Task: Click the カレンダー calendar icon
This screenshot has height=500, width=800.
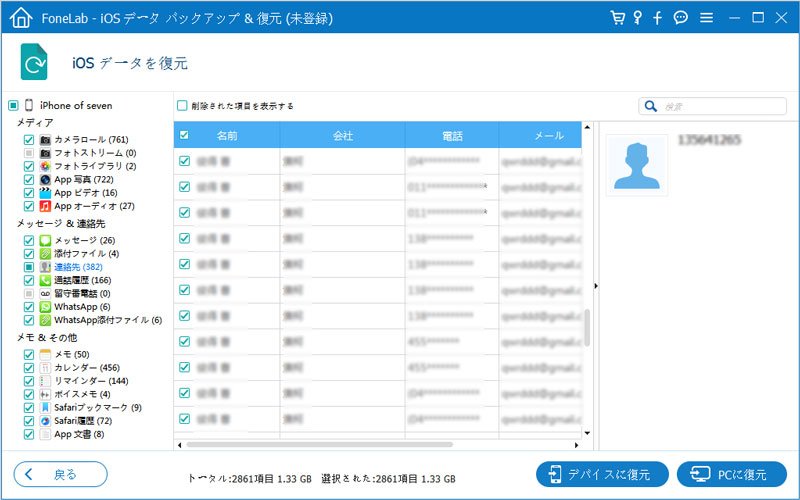Action: click(45, 367)
